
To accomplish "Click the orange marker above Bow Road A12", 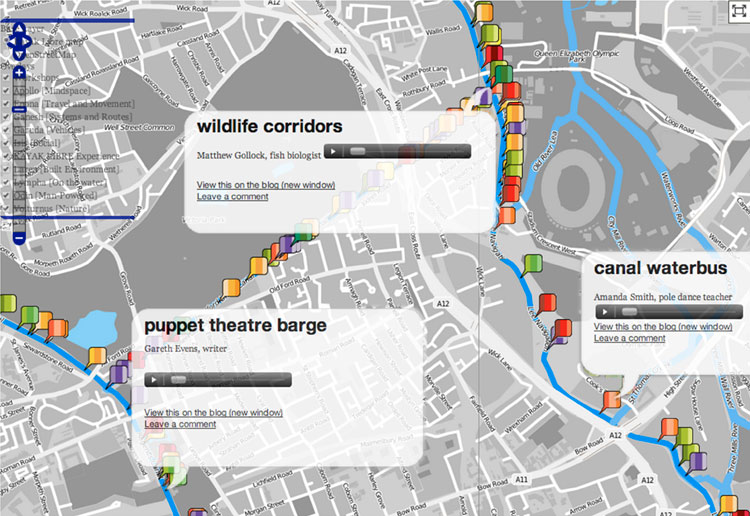I will pyautogui.click(x=611, y=401).
